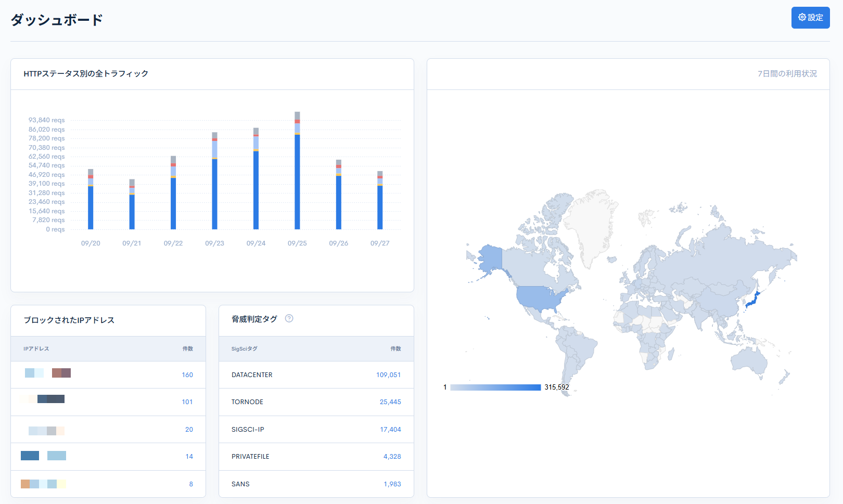Click the IPアドレス column header
The width and height of the screenshot is (843, 504).
tap(36, 349)
